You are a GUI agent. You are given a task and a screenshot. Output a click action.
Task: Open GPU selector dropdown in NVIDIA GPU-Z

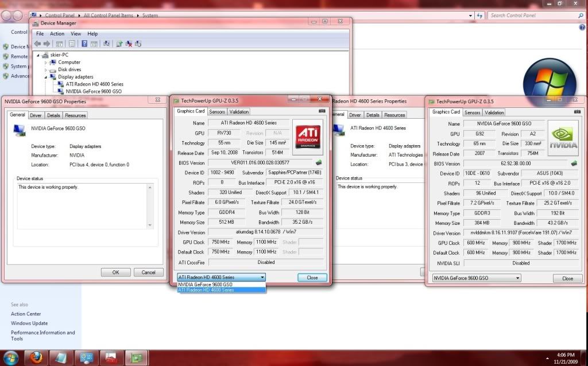pos(476,278)
